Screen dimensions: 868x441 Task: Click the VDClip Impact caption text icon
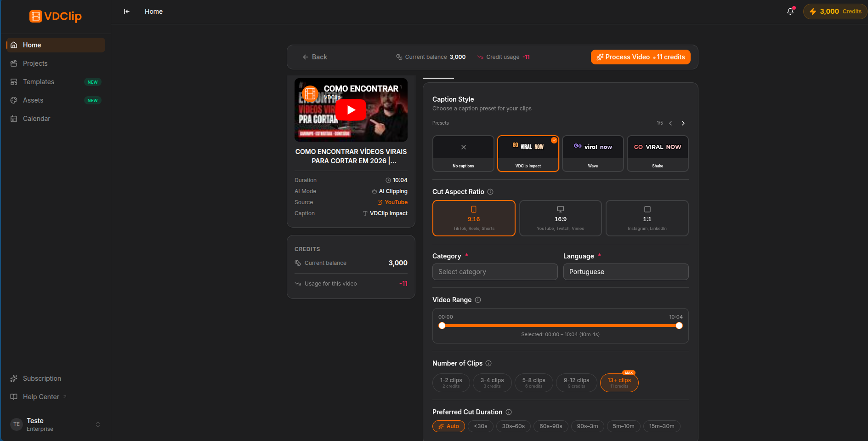[x=365, y=213]
